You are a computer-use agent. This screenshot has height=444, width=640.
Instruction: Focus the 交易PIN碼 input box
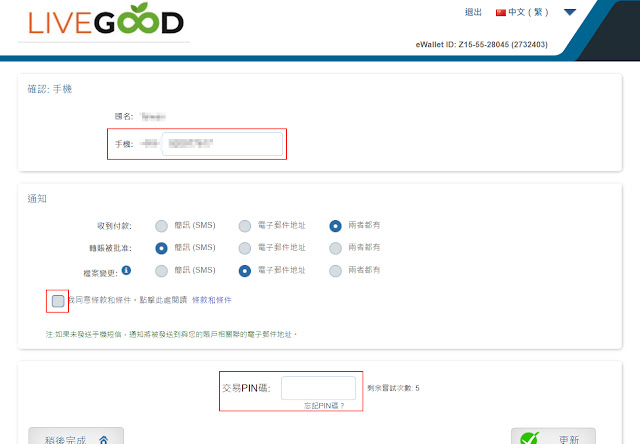click(x=318, y=387)
